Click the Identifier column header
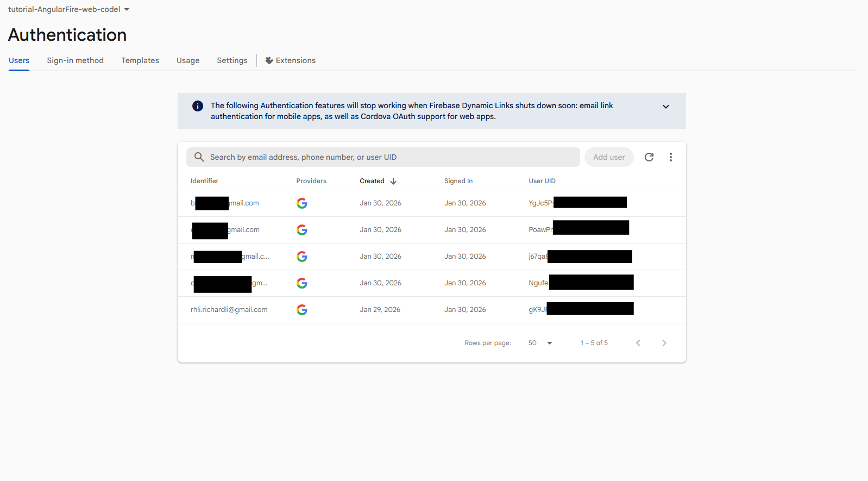 coord(204,181)
